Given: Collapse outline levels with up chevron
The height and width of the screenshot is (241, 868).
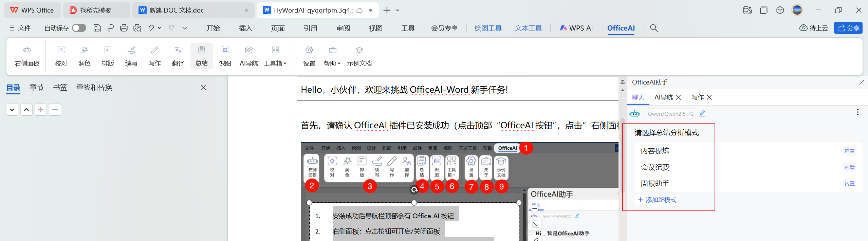Looking at the screenshot, I should click(26, 110).
